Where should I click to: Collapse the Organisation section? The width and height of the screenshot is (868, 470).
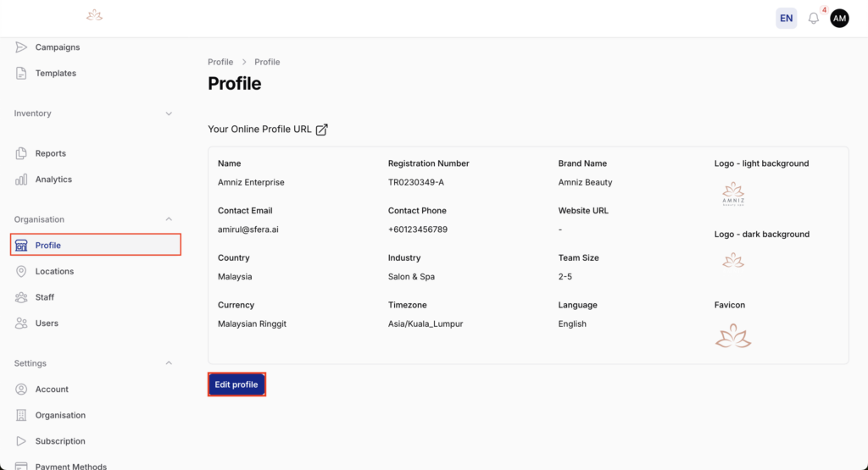pos(169,219)
